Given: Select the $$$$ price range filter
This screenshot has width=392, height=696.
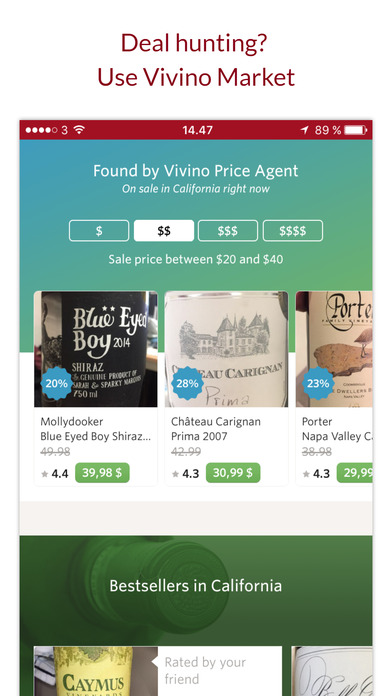Looking at the screenshot, I should click(x=293, y=231).
